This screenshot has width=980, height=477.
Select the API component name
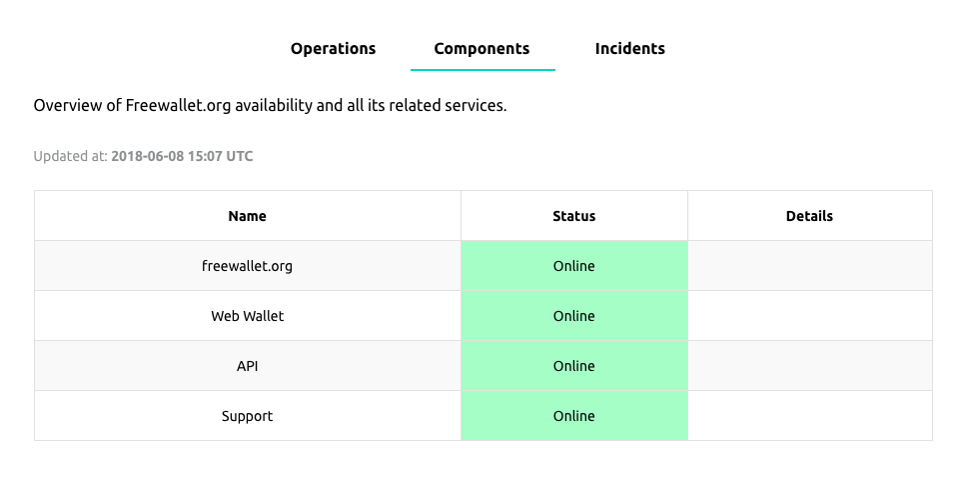(x=248, y=366)
